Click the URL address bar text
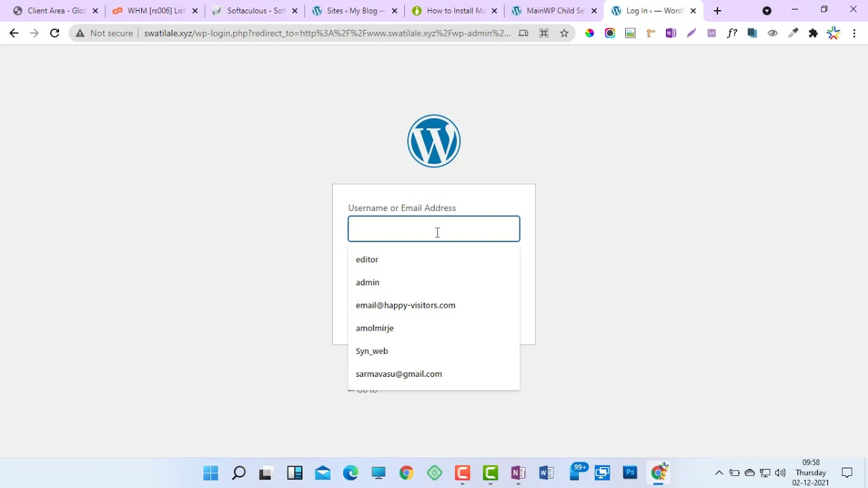Screen dimensions: 868x488 327,33
